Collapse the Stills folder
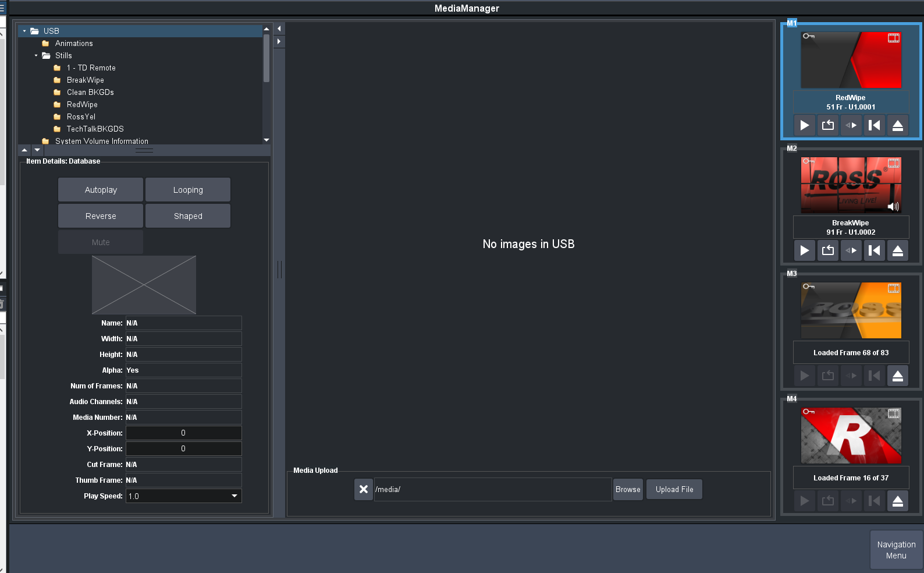924x573 pixels. 36,56
